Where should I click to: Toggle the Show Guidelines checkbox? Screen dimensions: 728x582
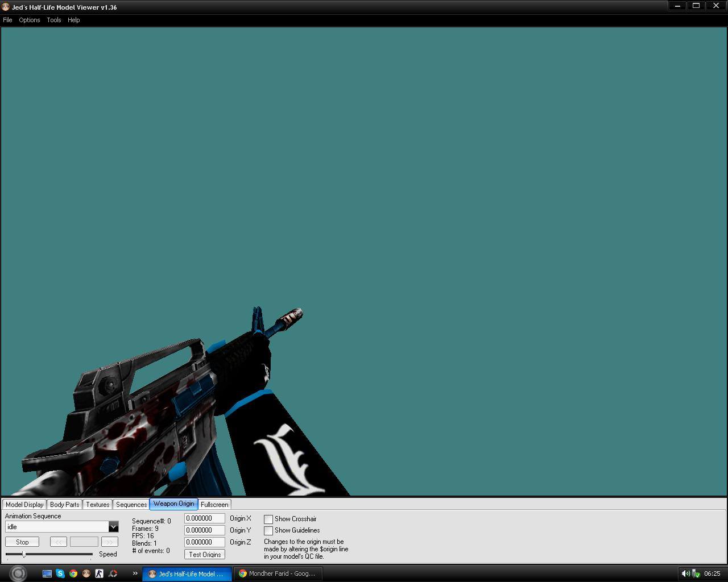coord(268,530)
